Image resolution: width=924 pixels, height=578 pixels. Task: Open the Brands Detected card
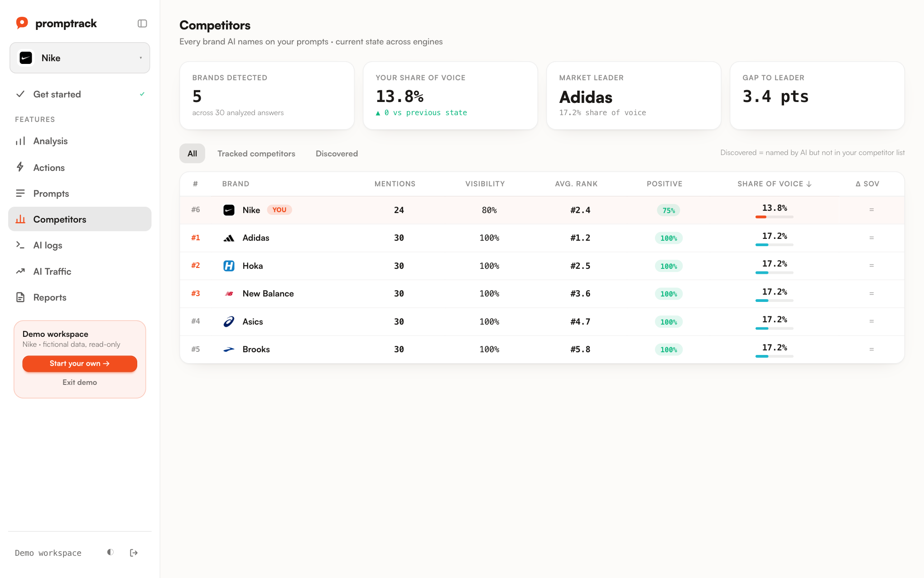(x=267, y=96)
